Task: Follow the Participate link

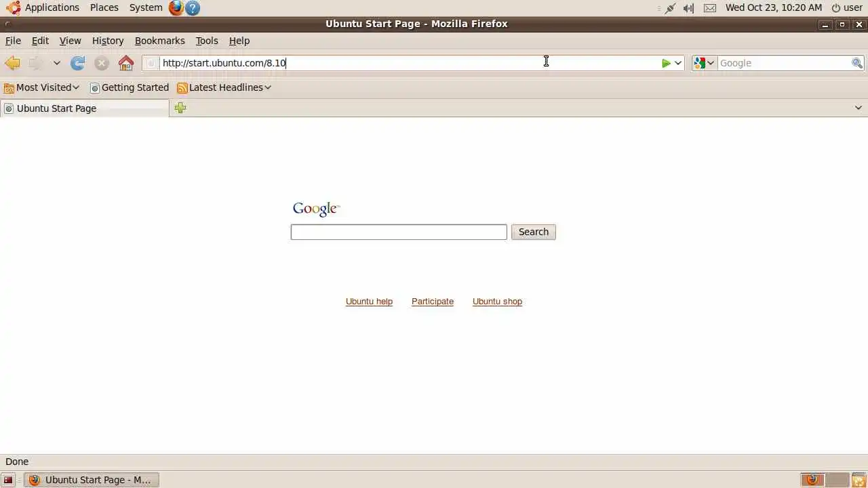Action: [433, 302]
